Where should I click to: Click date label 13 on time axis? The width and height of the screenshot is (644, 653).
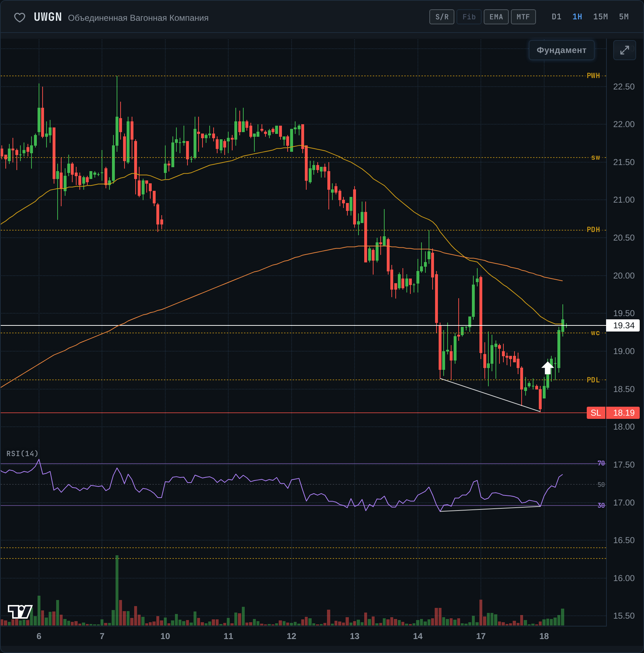pos(355,636)
